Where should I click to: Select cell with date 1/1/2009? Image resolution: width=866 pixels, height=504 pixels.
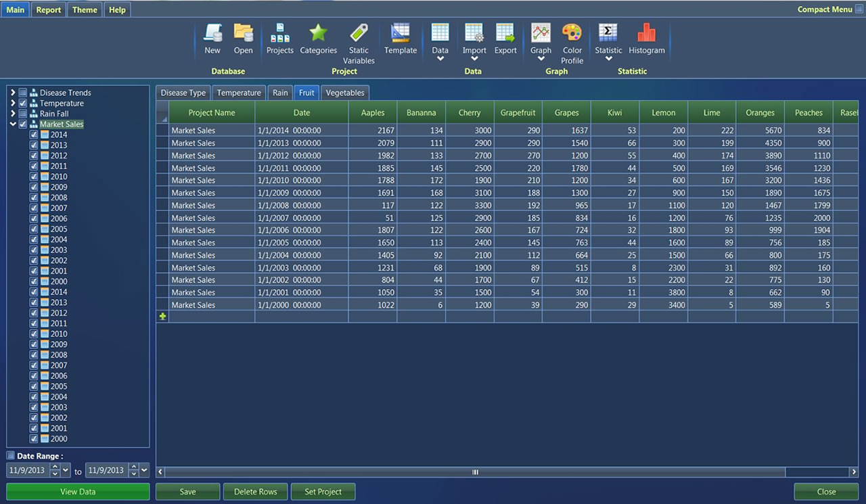coord(302,193)
